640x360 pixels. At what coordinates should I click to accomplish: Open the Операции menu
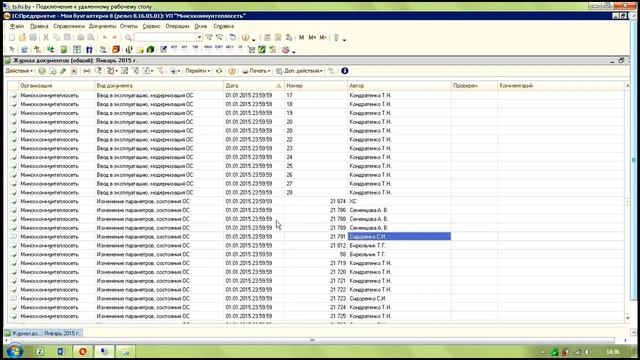(177, 26)
